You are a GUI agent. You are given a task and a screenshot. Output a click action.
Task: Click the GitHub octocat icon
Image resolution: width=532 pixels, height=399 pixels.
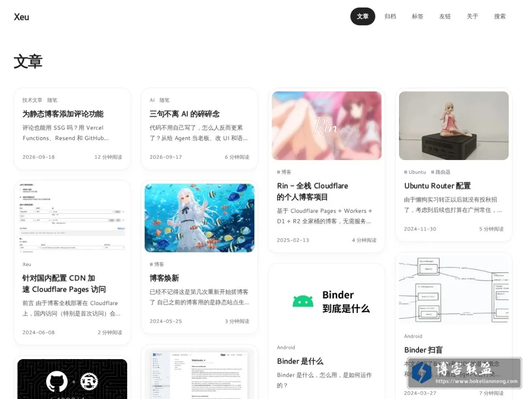[x=57, y=381]
